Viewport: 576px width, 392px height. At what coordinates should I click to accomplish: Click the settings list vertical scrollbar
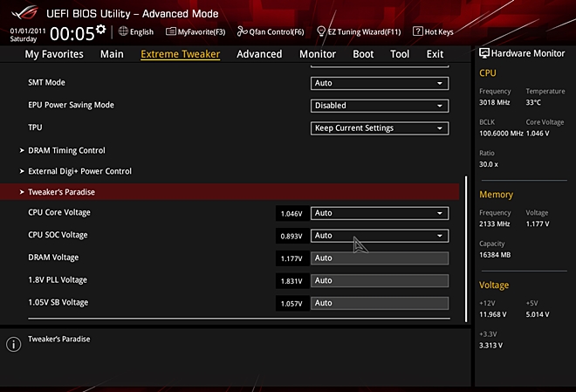point(466,249)
